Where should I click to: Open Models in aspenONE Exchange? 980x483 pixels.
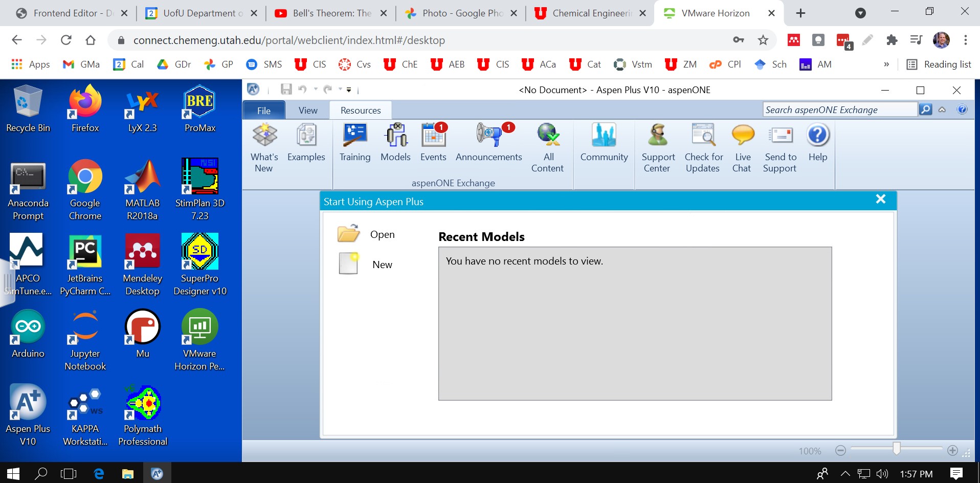click(x=395, y=143)
